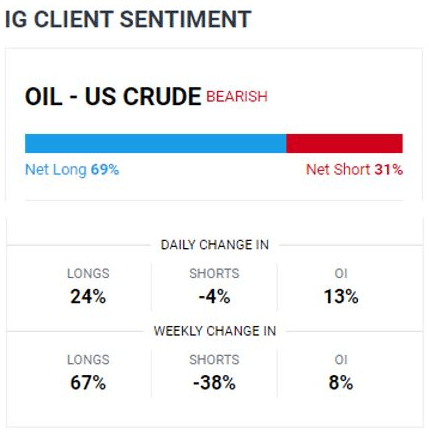Image resolution: width=429 pixels, height=435 pixels.
Task: Click the daily LONGS 24% value
Action: [x=88, y=296]
